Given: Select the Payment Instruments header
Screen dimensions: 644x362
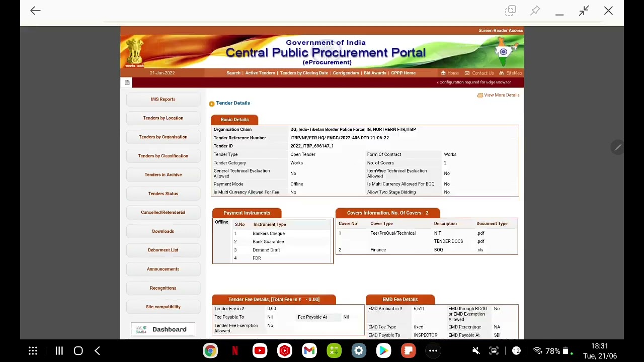Looking at the screenshot, I should (247, 213).
